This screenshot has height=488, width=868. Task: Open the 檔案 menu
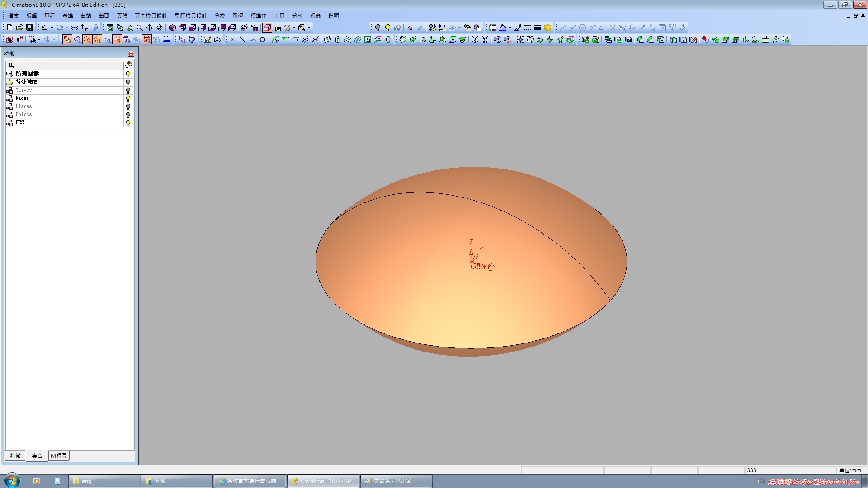[14, 15]
